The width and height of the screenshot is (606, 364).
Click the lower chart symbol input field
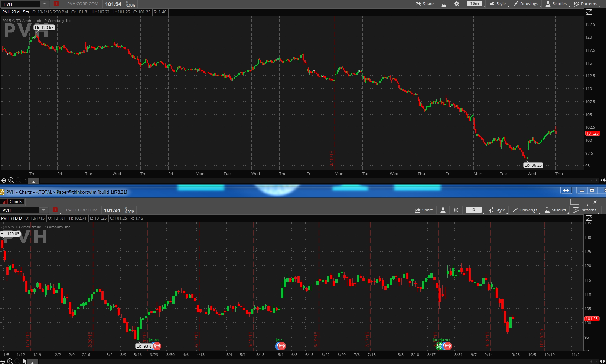pyautogui.click(x=20, y=210)
